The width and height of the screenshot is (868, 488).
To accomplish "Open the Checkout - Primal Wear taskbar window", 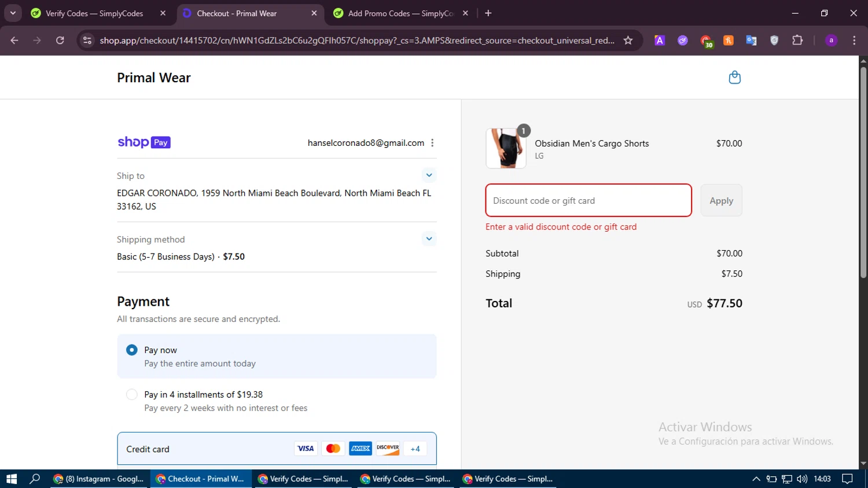I will coord(201,479).
